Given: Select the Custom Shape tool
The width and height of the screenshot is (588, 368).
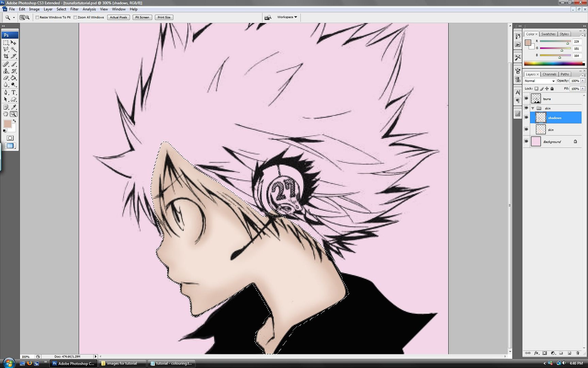Looking at the screenshot, I should point(14,99).
